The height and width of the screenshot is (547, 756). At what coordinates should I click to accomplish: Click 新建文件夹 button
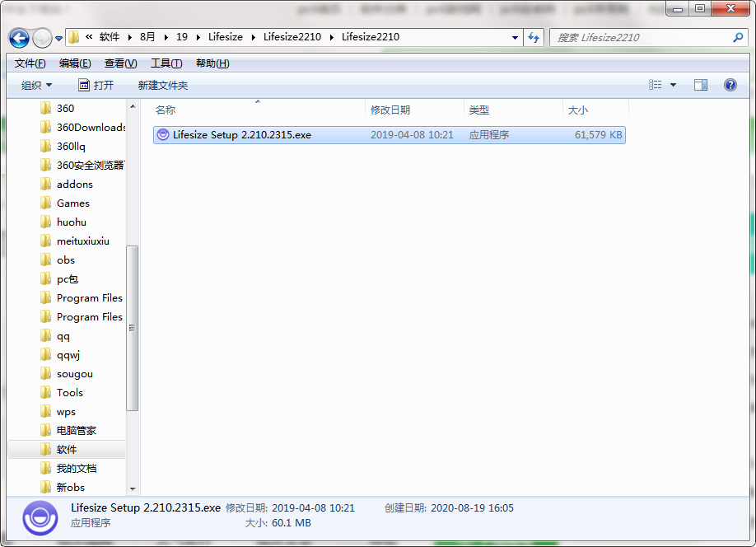point(163,86)
